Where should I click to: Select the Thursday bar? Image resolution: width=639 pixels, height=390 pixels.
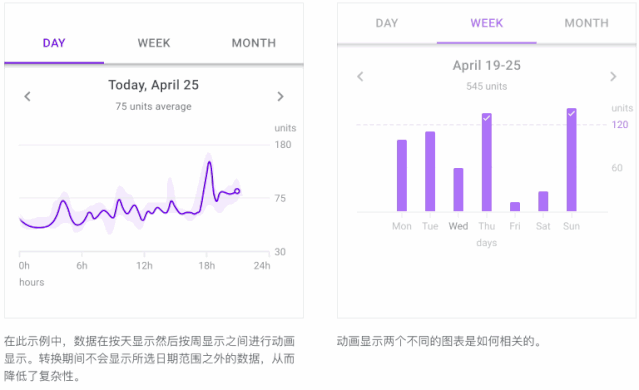[487, 162]
